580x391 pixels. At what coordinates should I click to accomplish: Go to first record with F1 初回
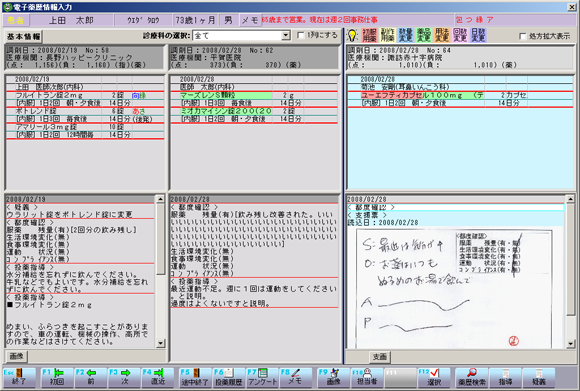pyautogui.click(x=57, y=377)
